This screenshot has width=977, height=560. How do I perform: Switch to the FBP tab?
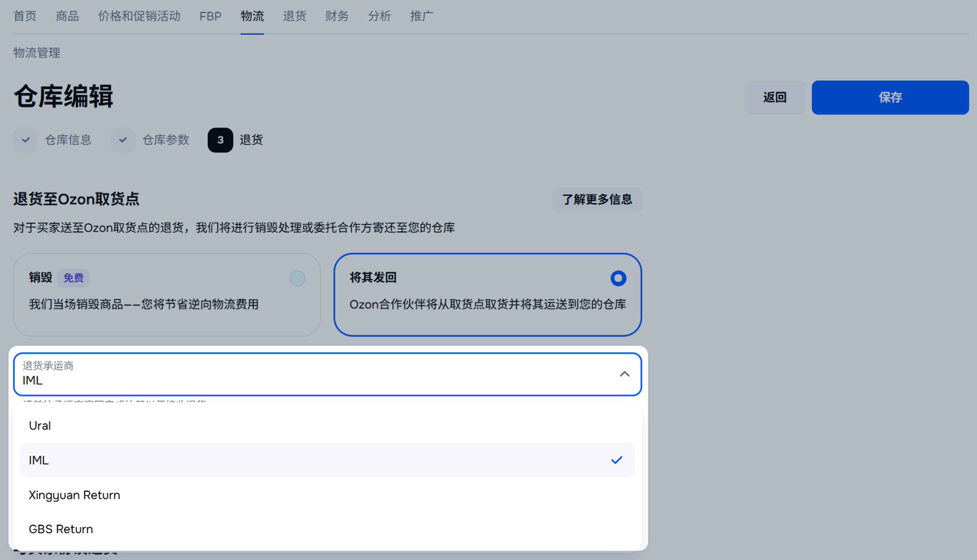pos(210,16)
